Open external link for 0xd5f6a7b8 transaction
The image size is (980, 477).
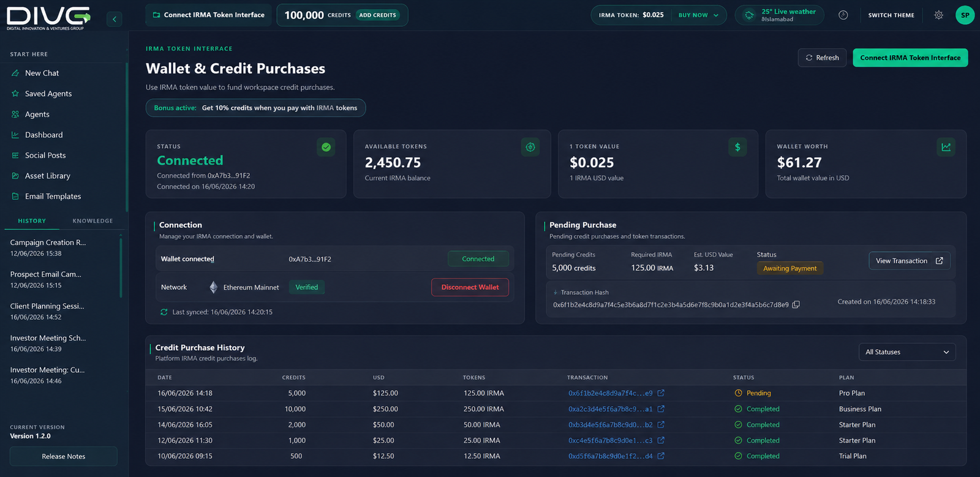[661, 456]
